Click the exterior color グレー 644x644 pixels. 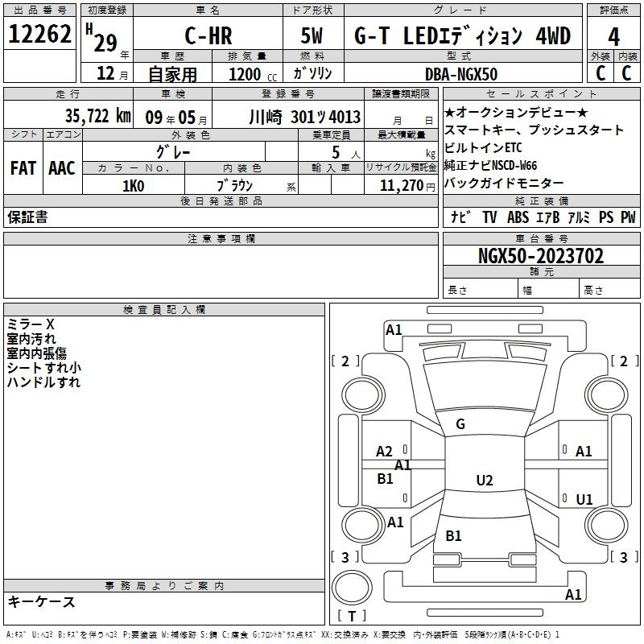[x=173, y=152]
